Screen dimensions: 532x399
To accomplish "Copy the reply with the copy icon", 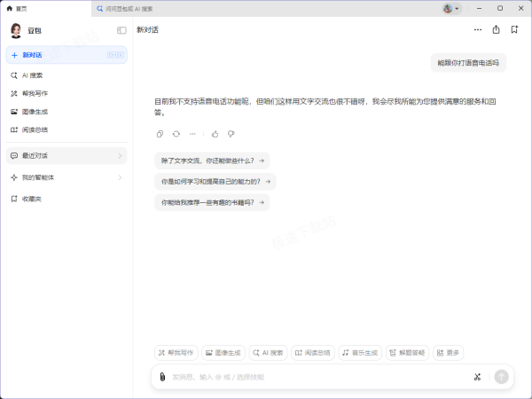I will (x=160, y=134).
